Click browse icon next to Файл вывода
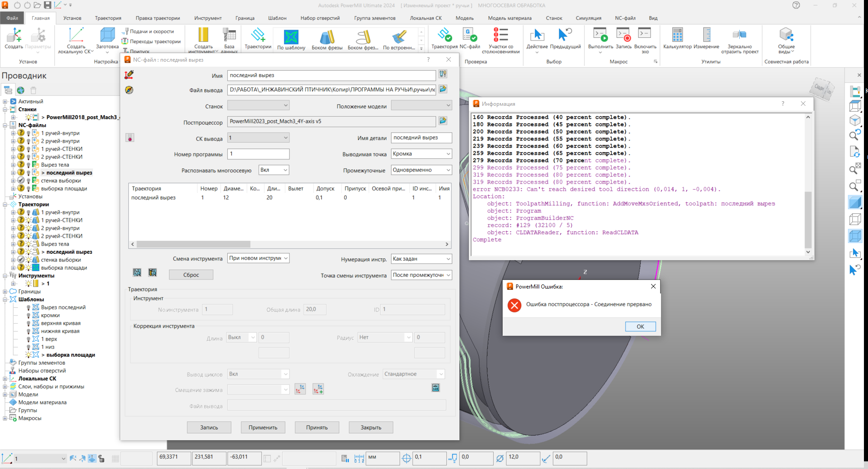 click(443, 89)
